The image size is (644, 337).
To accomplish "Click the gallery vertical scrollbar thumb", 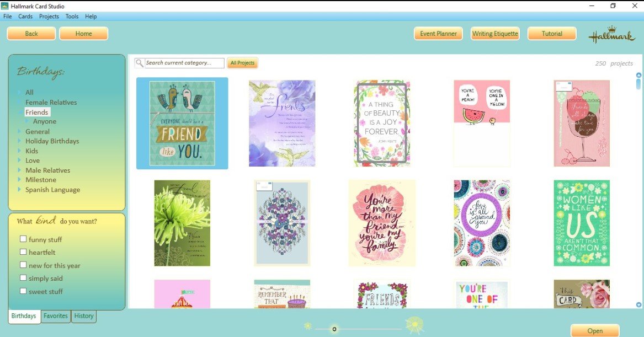I will pos(638,84).
